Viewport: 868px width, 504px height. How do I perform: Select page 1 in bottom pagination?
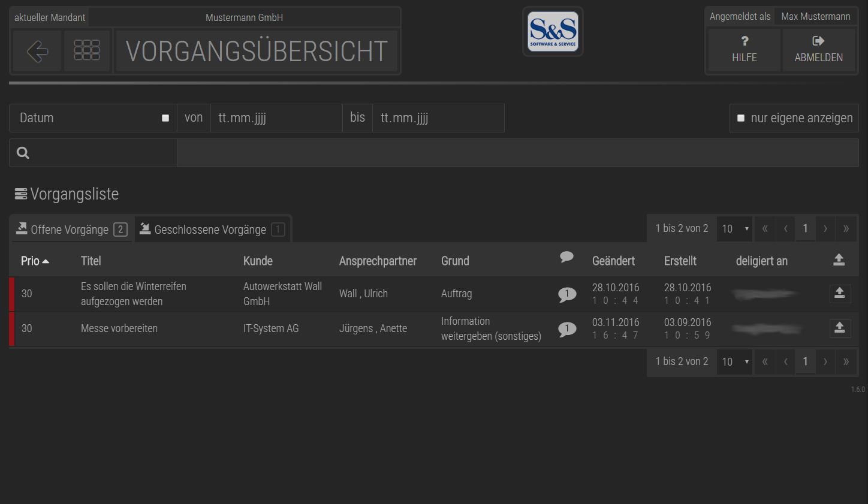(x=806, y=361)
